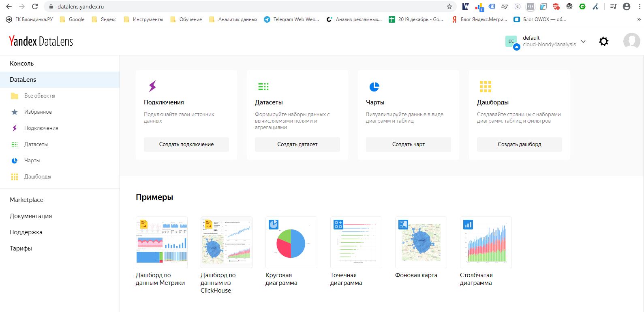This screenshot has width=644, height=312.
Task: Open the Точечная диаграмма example thumbnail
Action: coord(356,242)
